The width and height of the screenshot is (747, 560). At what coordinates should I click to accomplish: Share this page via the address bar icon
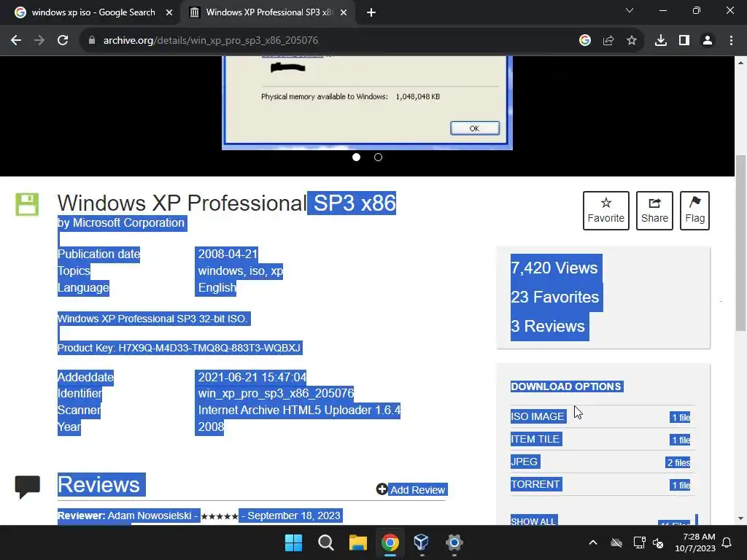[608, 41]
